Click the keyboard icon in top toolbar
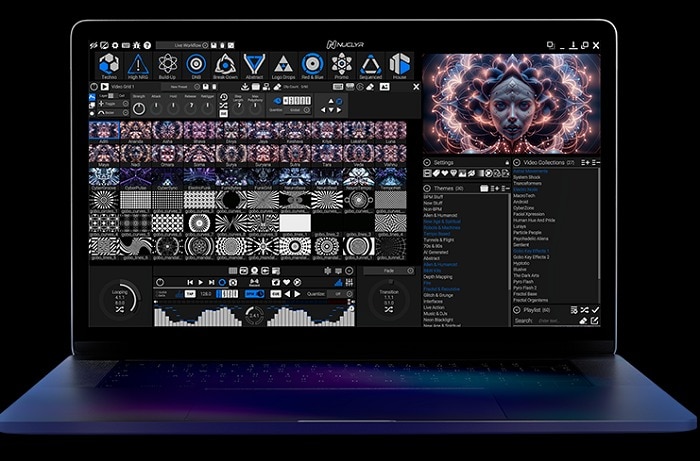The image size is (700, 461). pyautogui.click(x=126, y=45)
